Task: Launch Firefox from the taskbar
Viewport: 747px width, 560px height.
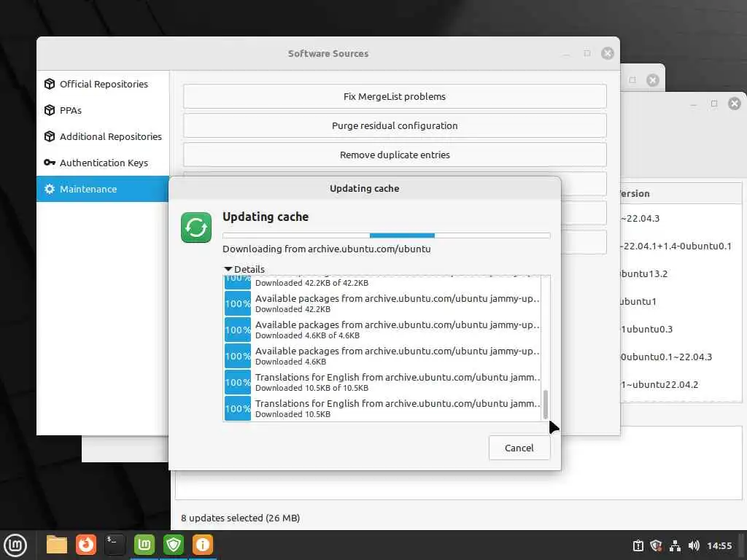Action: click(86, 545)
